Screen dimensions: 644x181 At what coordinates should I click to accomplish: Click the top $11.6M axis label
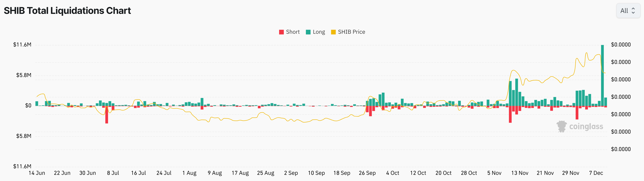click(22, 45)
